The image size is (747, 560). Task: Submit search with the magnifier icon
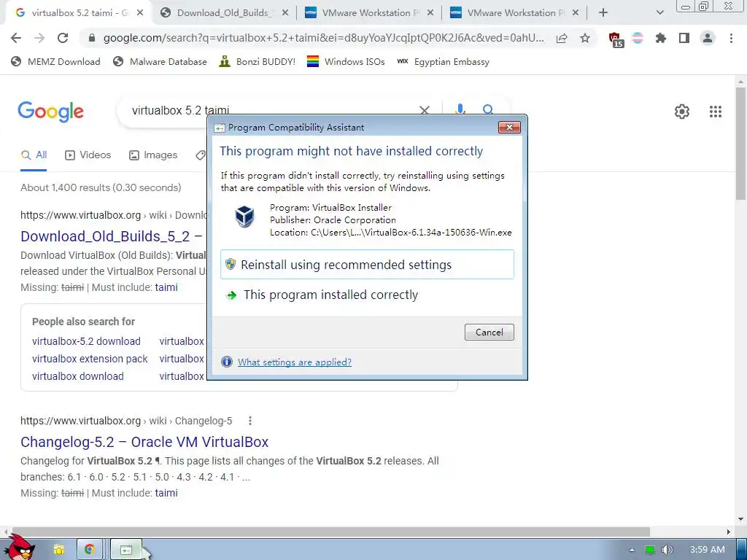(488, 109)
